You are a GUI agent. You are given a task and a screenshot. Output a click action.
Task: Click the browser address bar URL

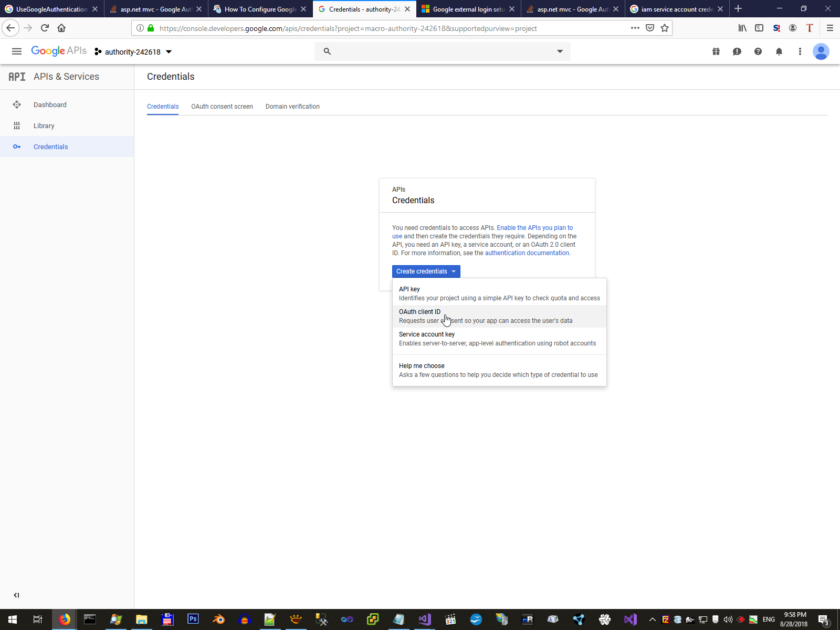pos(348,28)
